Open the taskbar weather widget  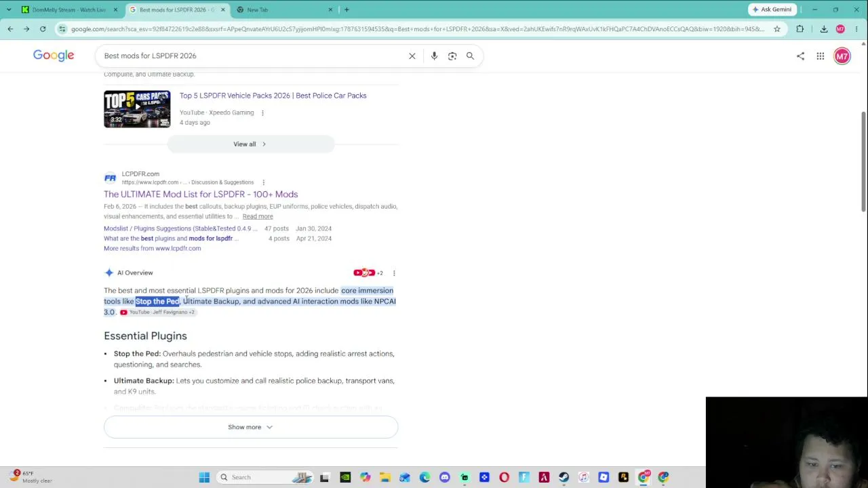click(x=30, y=476)
